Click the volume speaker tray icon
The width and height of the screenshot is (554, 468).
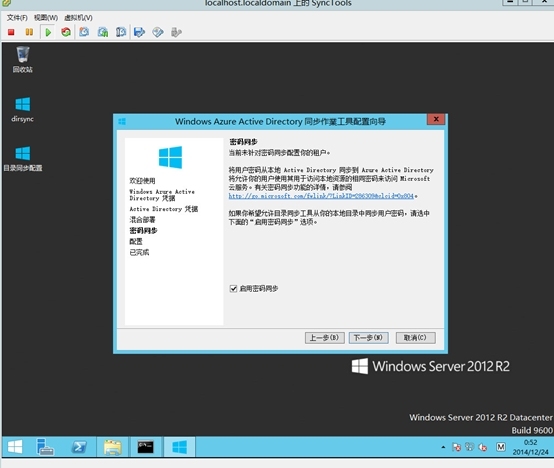click(483, 447)
